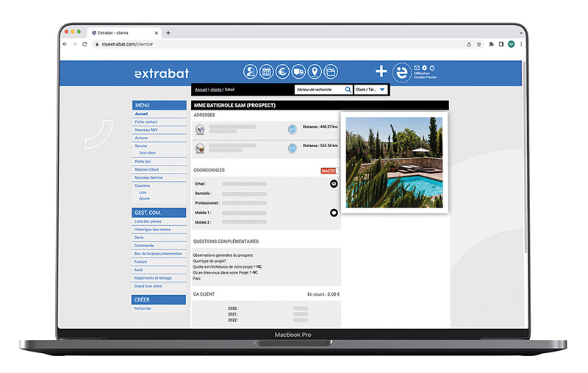The height and width of the screenshot is (373, 588).
Task: Go back in Chrome
Action: [x=65, y=44]
